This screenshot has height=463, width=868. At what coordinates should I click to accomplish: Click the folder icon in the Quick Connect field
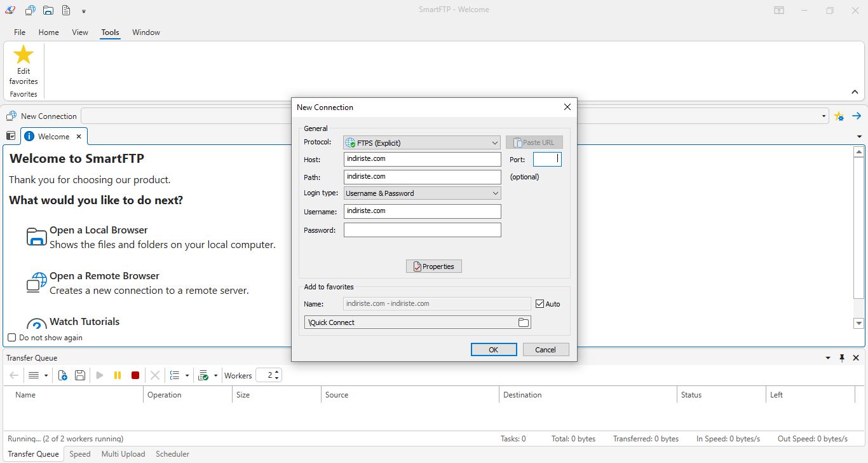coord(523,322)
